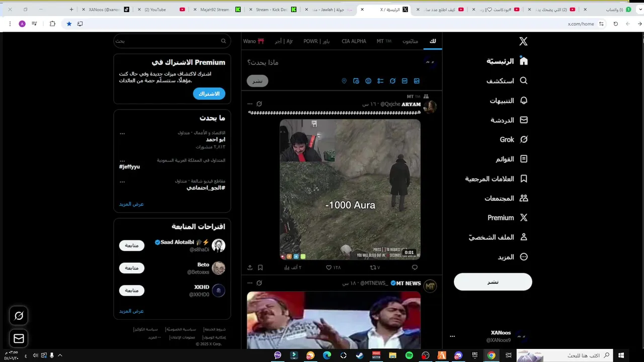Open options for the ابو احمد trend
644x362 pixels.
point(122,134)
